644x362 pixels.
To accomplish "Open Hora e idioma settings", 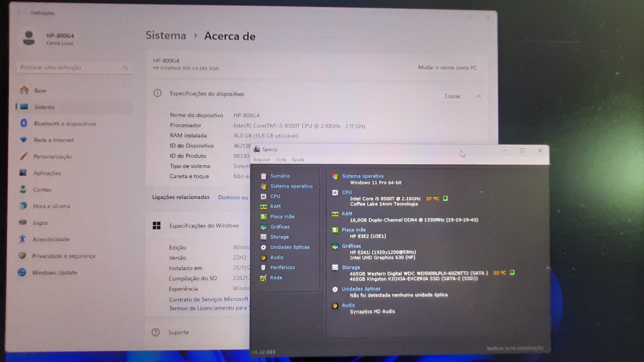I will (51, 206).
